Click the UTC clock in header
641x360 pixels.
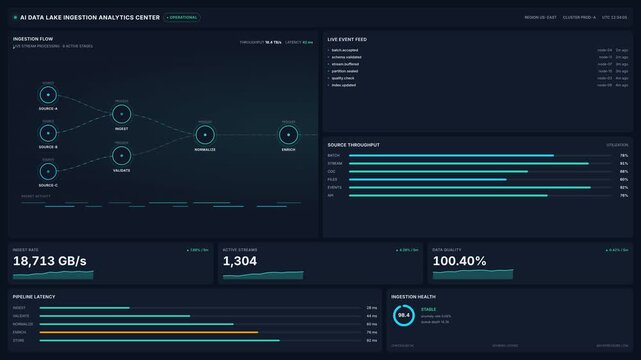pos(614,18)
